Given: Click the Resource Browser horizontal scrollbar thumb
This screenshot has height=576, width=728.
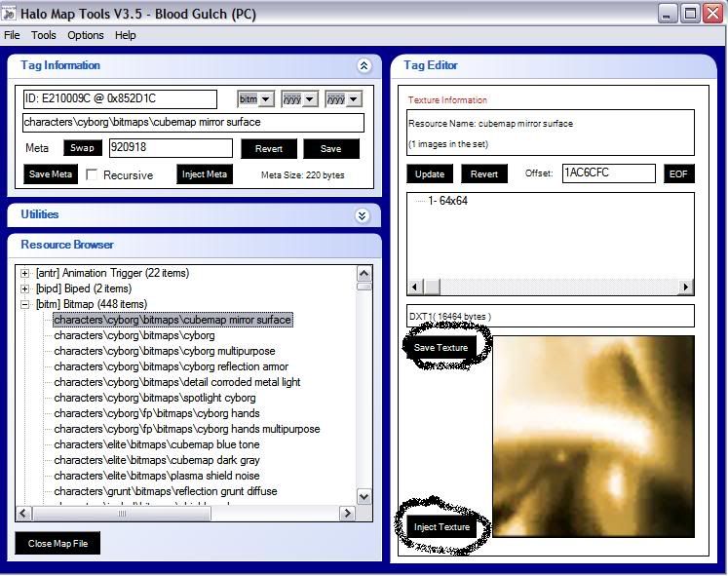Looking at the screenshot, I should (122, 514).
